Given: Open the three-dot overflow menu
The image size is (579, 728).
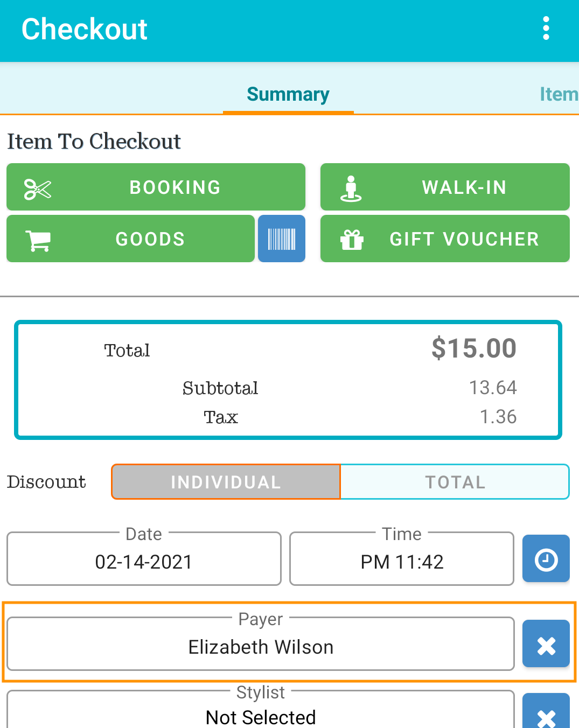Looking at the screenshot, I should point(546,29).
